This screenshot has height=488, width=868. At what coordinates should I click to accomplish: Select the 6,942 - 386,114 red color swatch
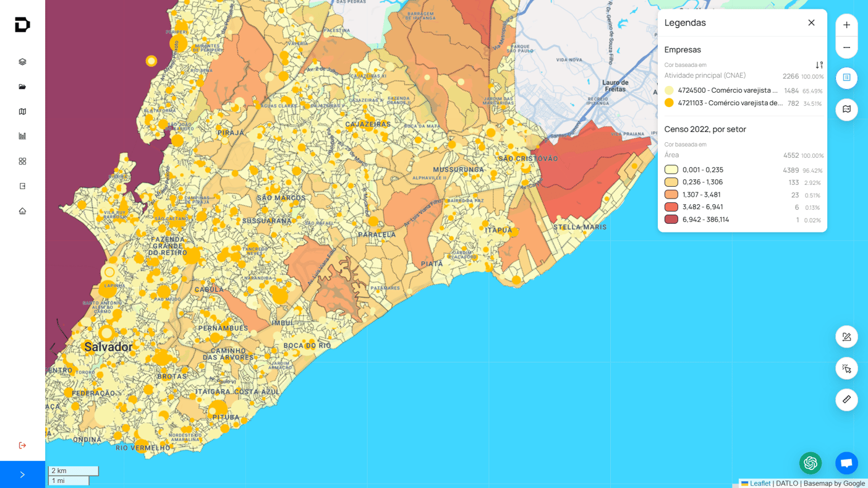(x=671, y=219)
